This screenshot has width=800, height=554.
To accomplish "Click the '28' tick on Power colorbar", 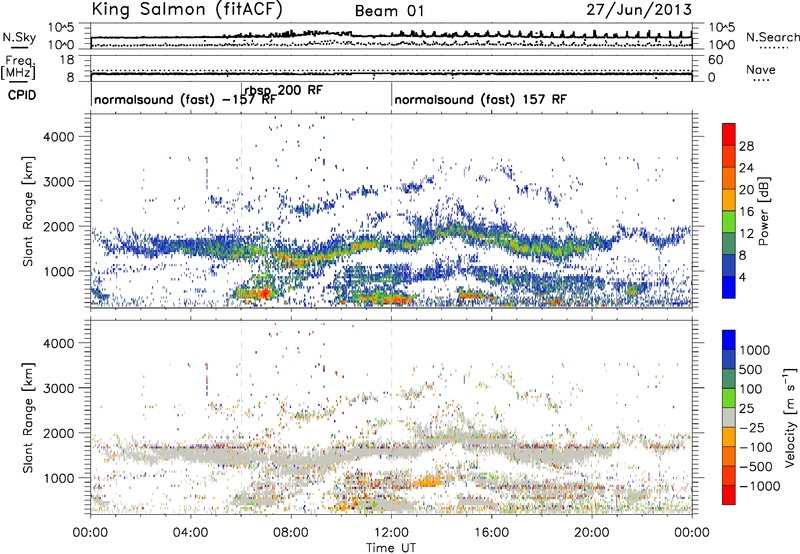I will click(746, 146).
